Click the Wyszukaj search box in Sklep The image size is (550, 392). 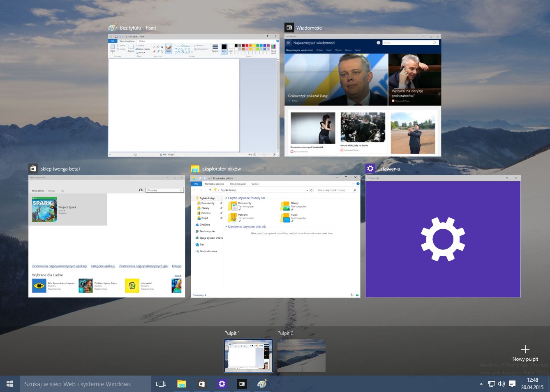[x=165, y=190]
